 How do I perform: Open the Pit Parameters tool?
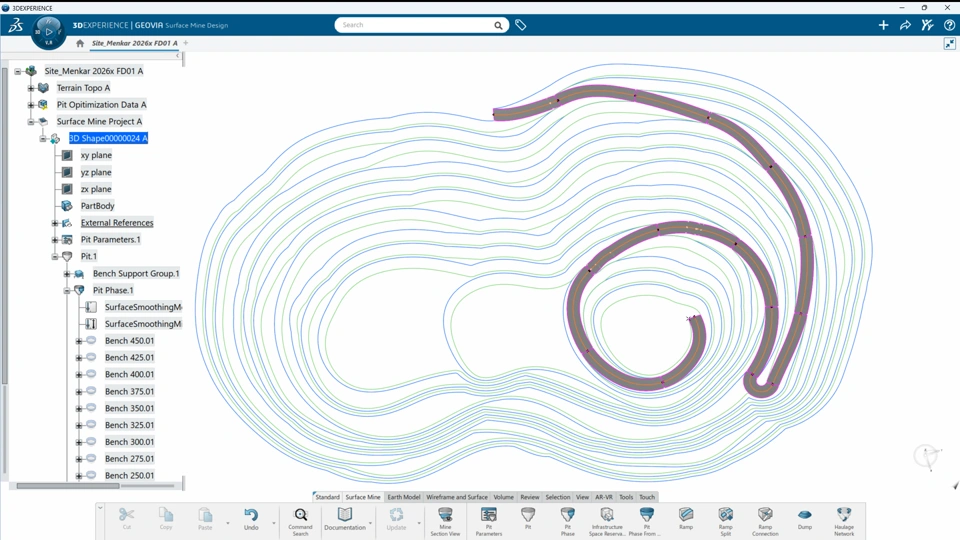[489, 521]
